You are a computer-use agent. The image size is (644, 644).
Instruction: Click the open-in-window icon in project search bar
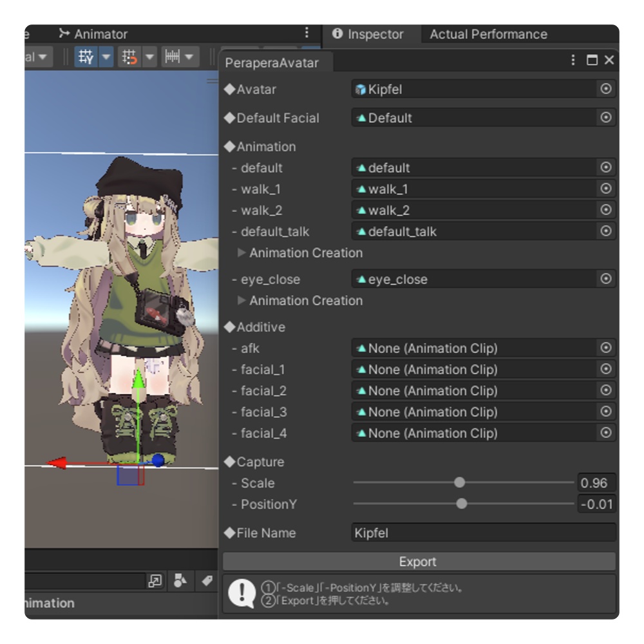tap(155, 581)
